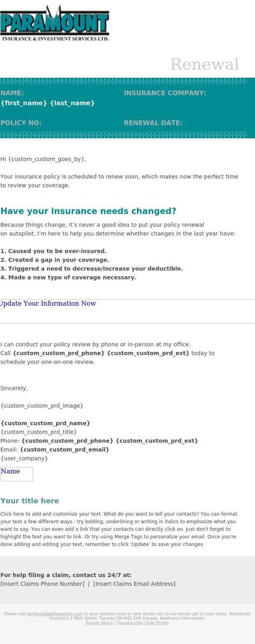The image size is (255, 644).
Task: Open the Edit Profile footer link
Action: click(x=158, y=623)
